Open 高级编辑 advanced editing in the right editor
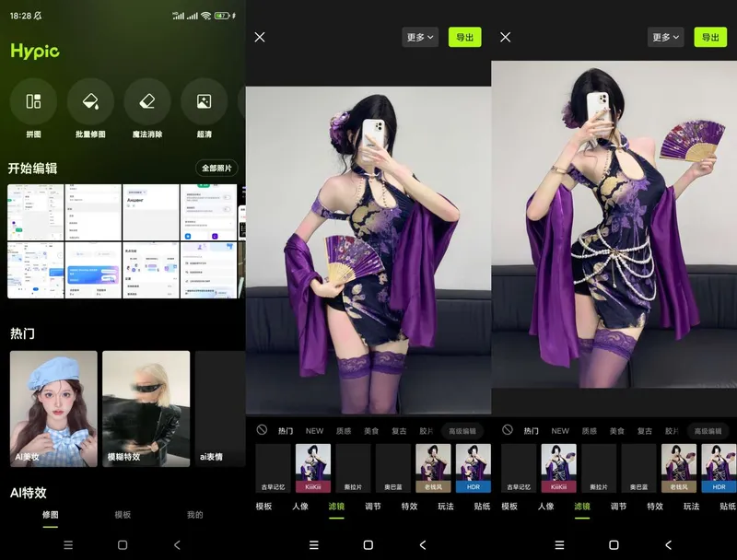737x560 pixels. 708,431
